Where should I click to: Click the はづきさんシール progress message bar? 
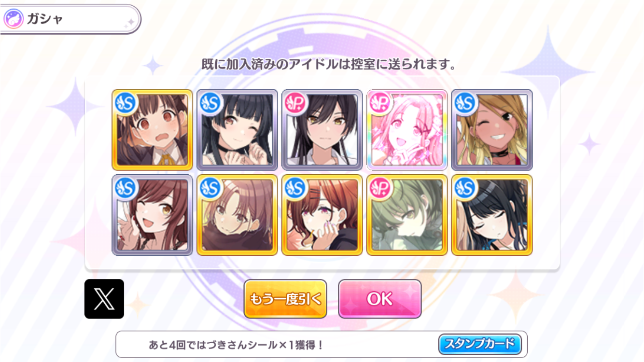(322, 344)
